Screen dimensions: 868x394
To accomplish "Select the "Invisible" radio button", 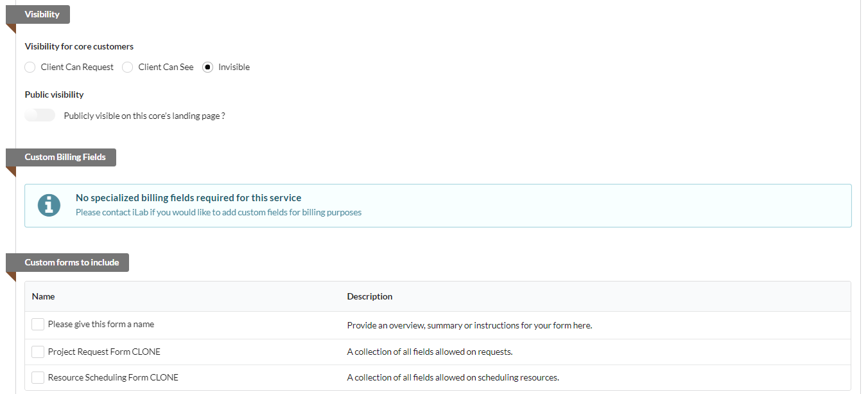I will (207, 67).
